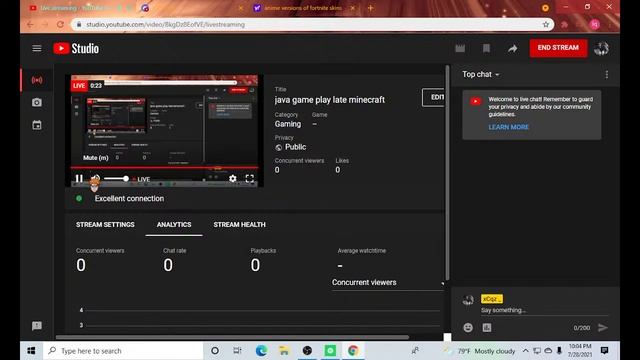The height and width of the screenshot is (360, 640).
Task: Select the Stream sidebar icon
Action: point(37,80)
